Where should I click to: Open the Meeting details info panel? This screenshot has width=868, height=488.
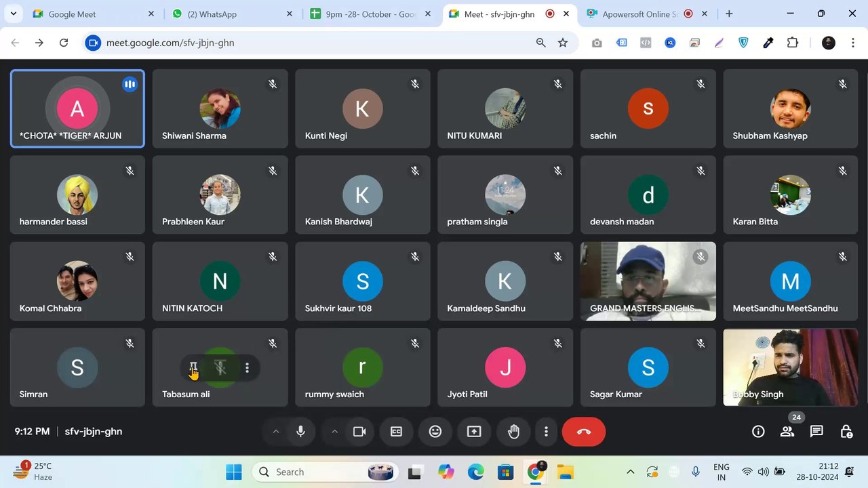[x=758, y=432]
